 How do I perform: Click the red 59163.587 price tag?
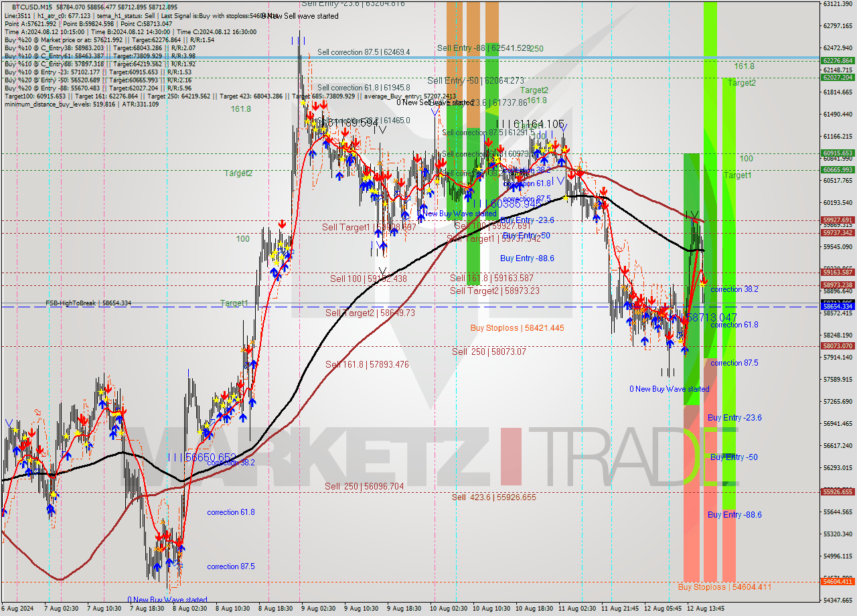click(x=837, y=273)
